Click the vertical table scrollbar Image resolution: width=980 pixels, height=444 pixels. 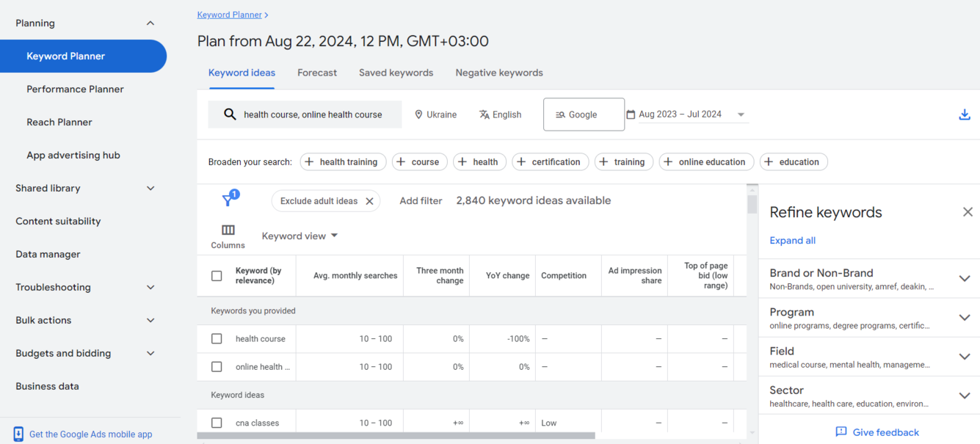[x=752, y=204]
